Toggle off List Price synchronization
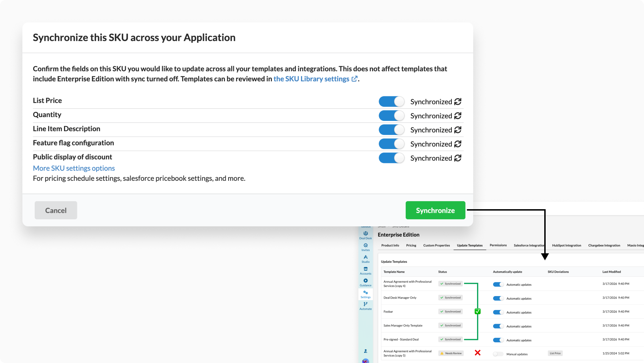The image size is (644, 363). click(391, 102)
